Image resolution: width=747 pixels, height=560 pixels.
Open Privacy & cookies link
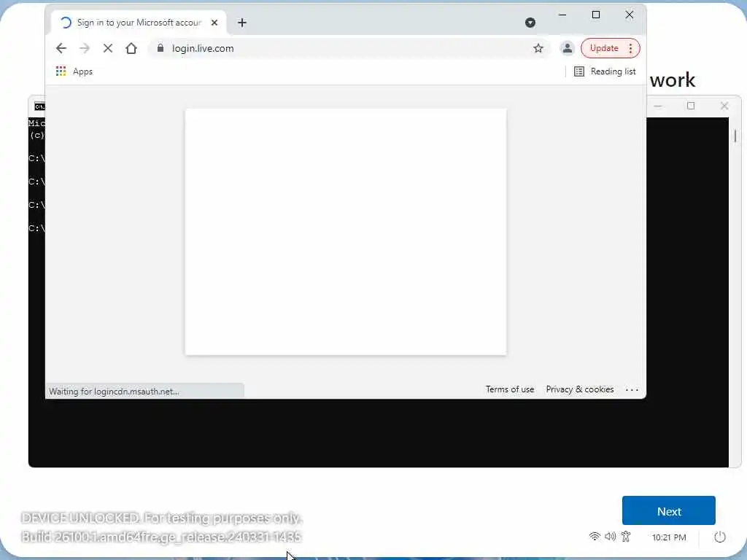click(580, 389)
